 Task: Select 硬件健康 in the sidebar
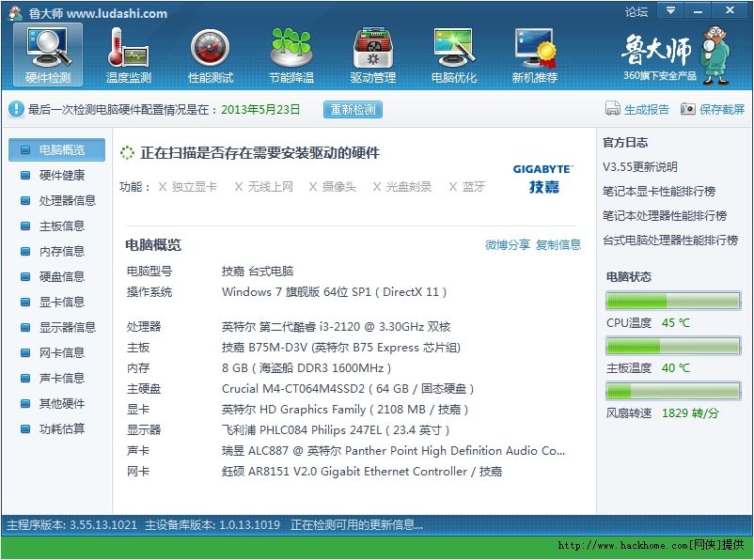pos(56,175)
